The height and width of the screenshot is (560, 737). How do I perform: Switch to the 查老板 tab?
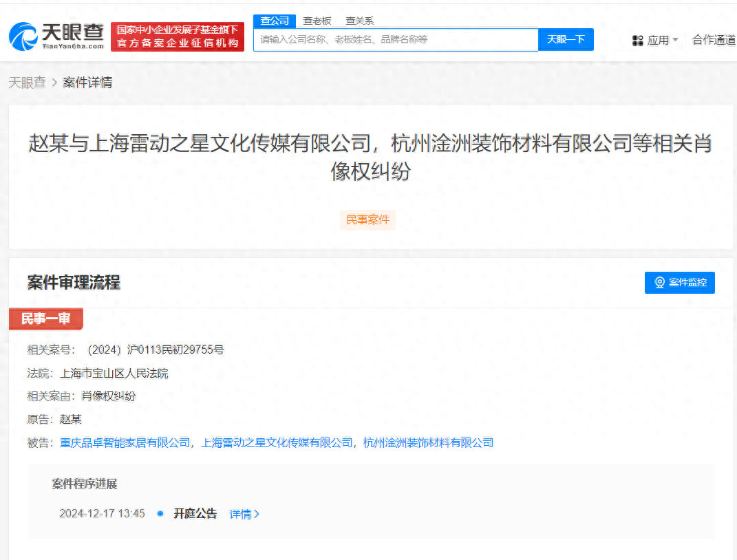pyautogui.click(x=317, y=21)
